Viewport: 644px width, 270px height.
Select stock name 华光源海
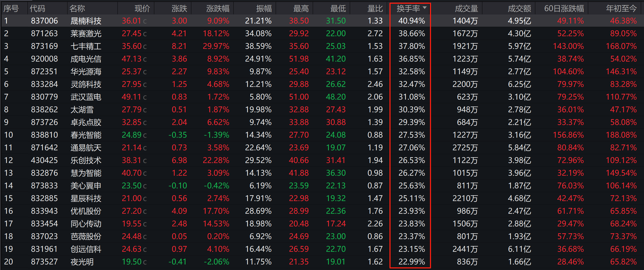[x=86, y=72]
